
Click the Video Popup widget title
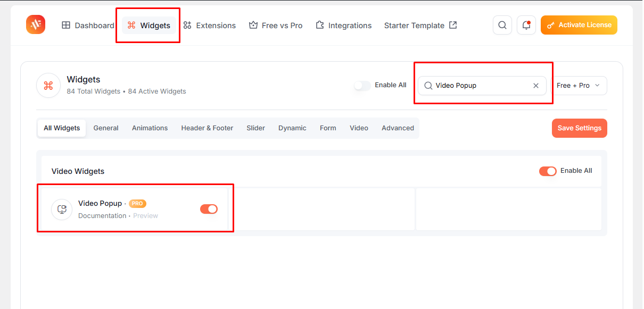100,204
